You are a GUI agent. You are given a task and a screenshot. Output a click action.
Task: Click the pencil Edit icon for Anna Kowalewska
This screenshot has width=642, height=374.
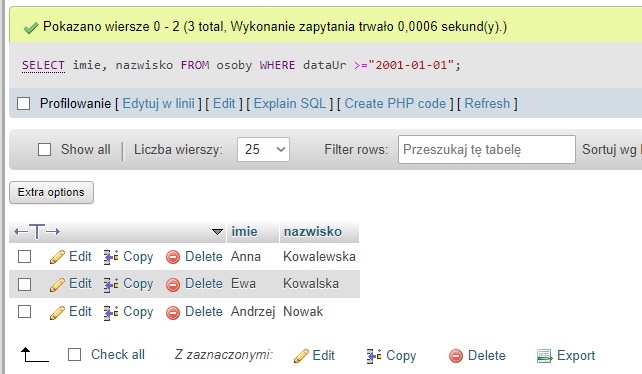(x=57, y=257)
